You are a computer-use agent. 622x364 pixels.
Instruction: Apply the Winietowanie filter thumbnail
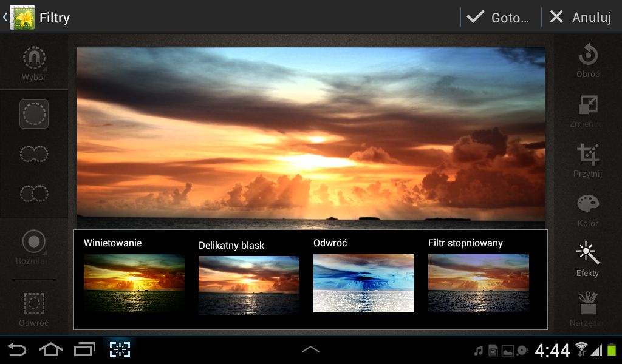134,283
